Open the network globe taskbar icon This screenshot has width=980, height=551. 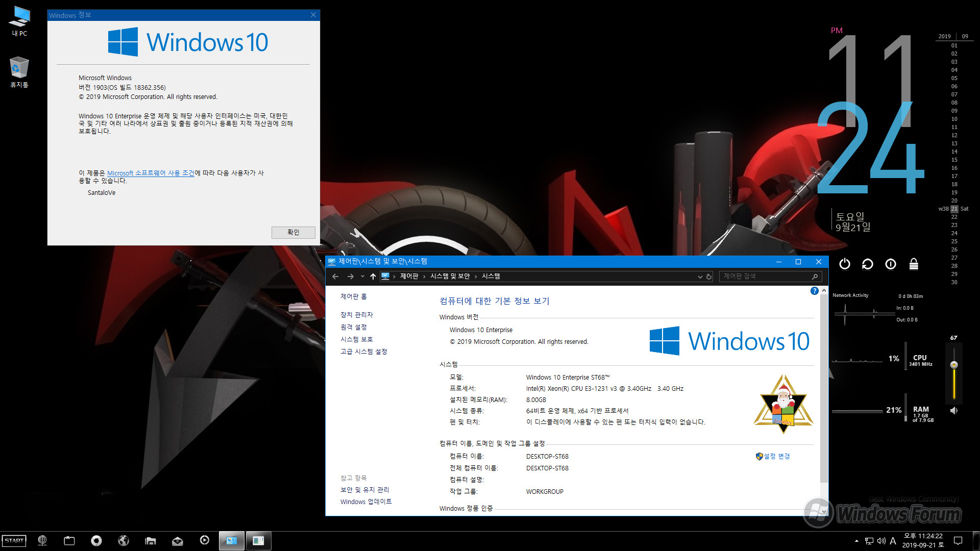[x=42, y=541]
